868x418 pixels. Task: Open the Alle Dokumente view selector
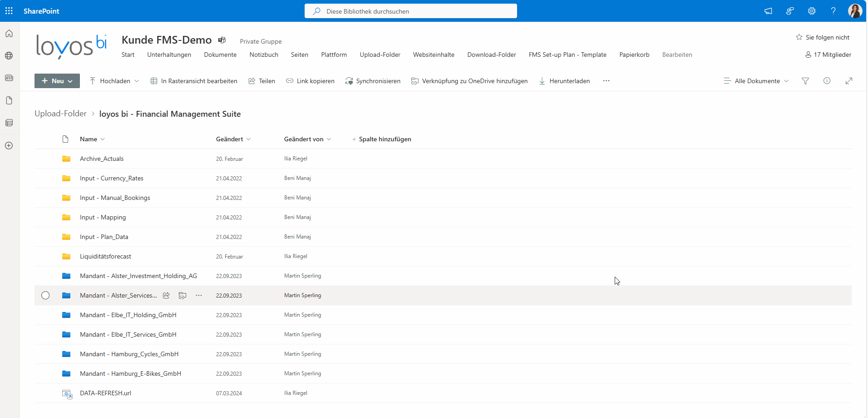click(756, 81)
